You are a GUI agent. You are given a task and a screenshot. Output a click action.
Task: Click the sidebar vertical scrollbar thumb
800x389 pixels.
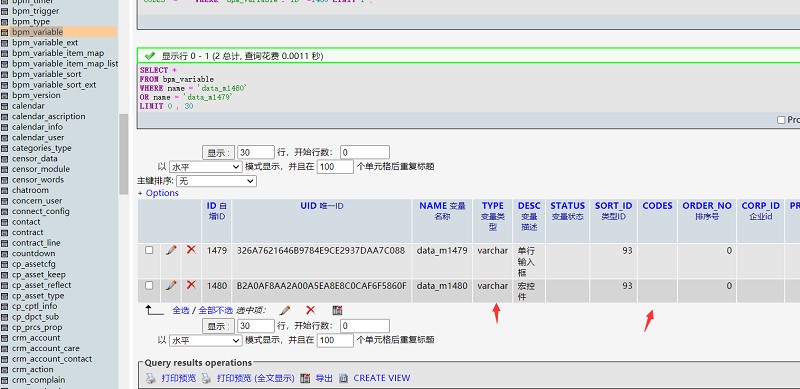pyautogui.click(x=123, y=154)
